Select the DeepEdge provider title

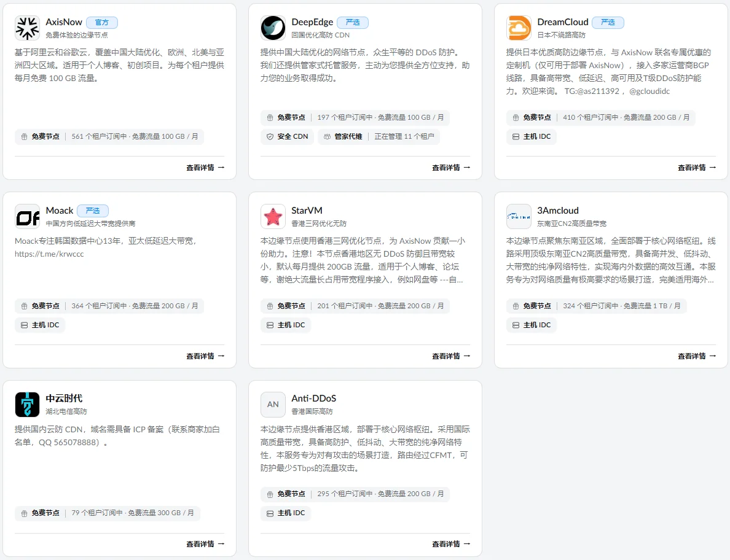312,22
